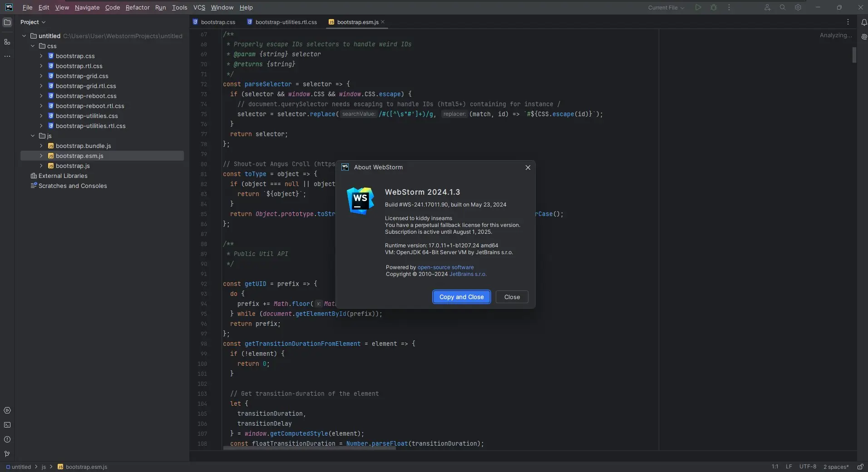Image resolution: width=868 pixels, height=472 pixels.
Task: Open Code With Me icon
Action: pyautogui.click(x=767, y=7)
